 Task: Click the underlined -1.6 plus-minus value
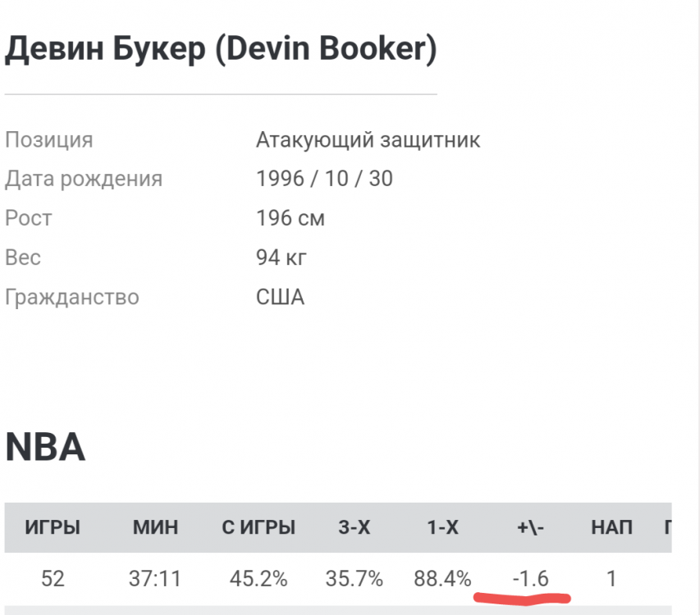[x=530, y=579]
